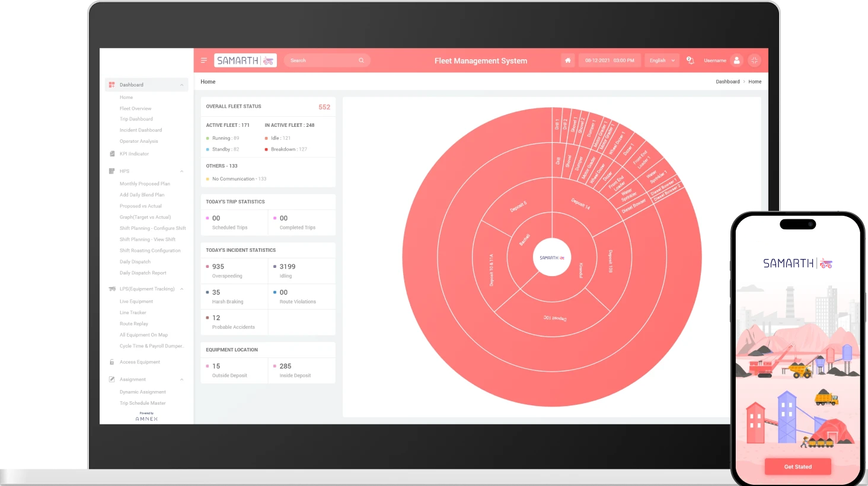Click the LPS truck icon in sidebar
The height and width of the screenshot is (486, 868).
click(x=112, y=289)
